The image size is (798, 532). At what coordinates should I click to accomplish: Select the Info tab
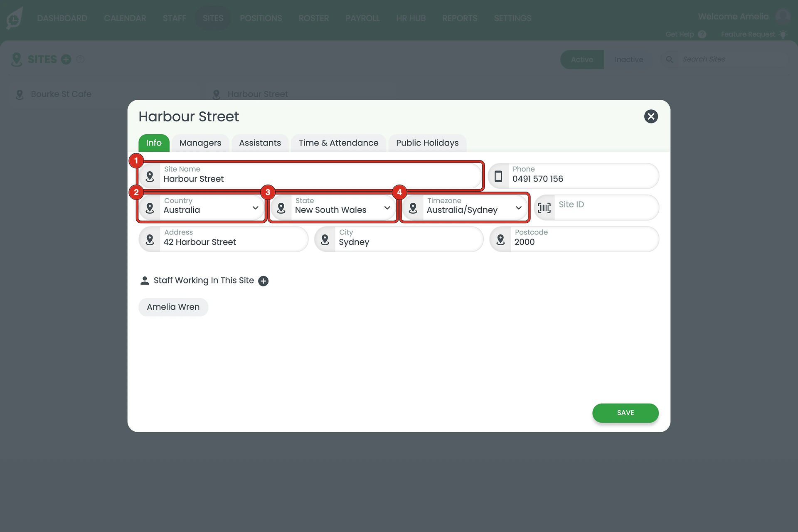pos(154,143)
